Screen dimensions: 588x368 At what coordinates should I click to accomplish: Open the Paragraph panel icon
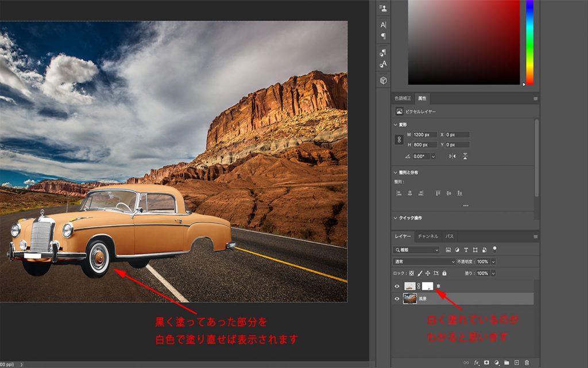pyautogui.click(x=383, y=36)
